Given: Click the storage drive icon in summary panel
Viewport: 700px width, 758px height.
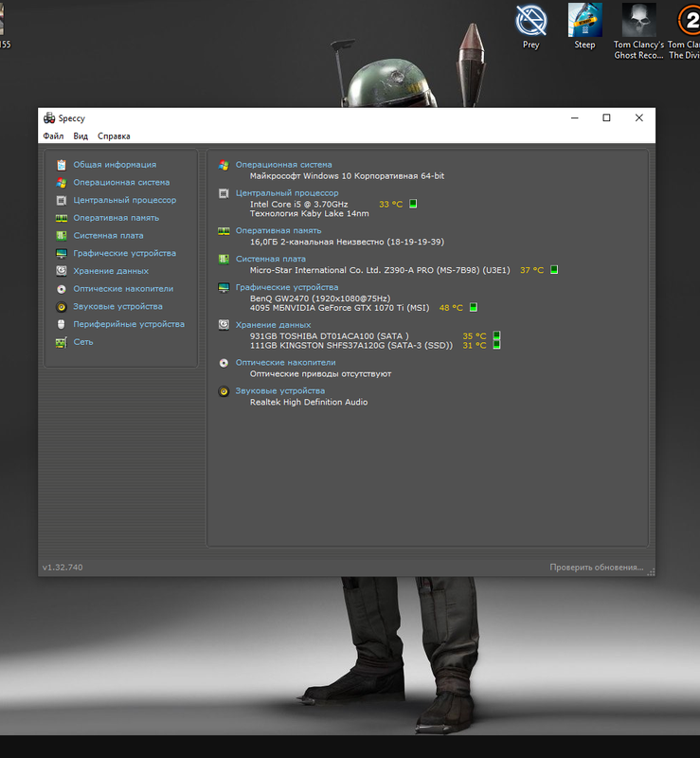Looking at the screenshot, I should 224,325.
